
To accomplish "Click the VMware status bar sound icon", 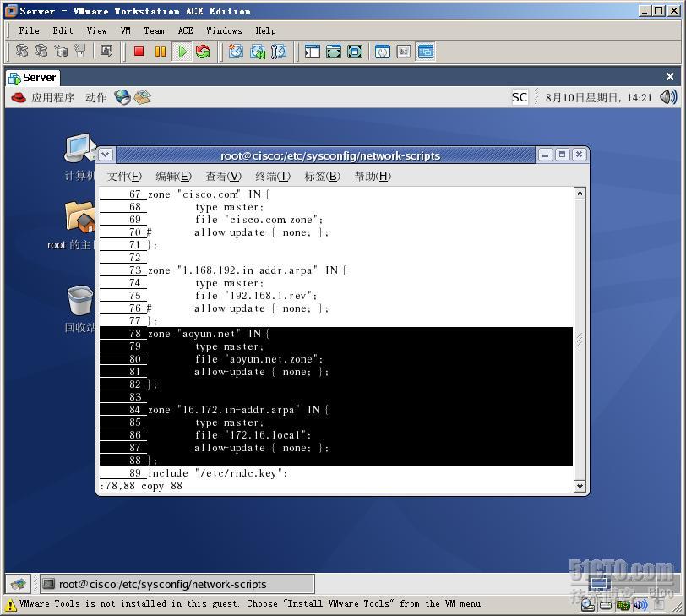I will pos(640,605).
